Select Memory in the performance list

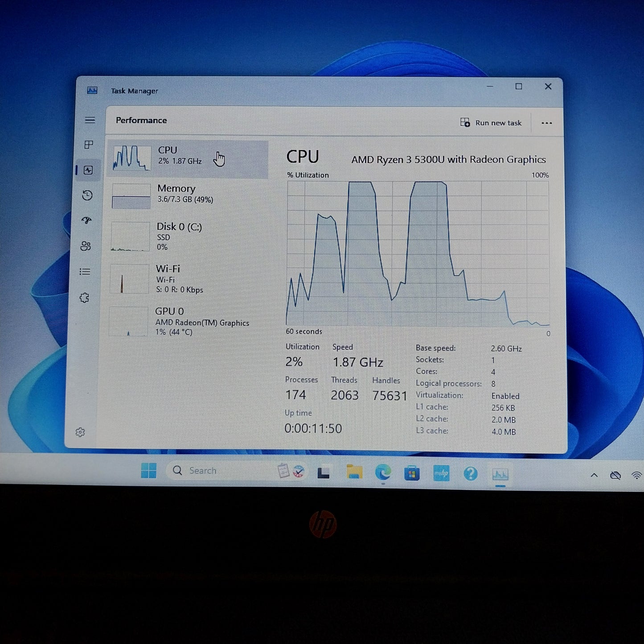pos(187,196)
